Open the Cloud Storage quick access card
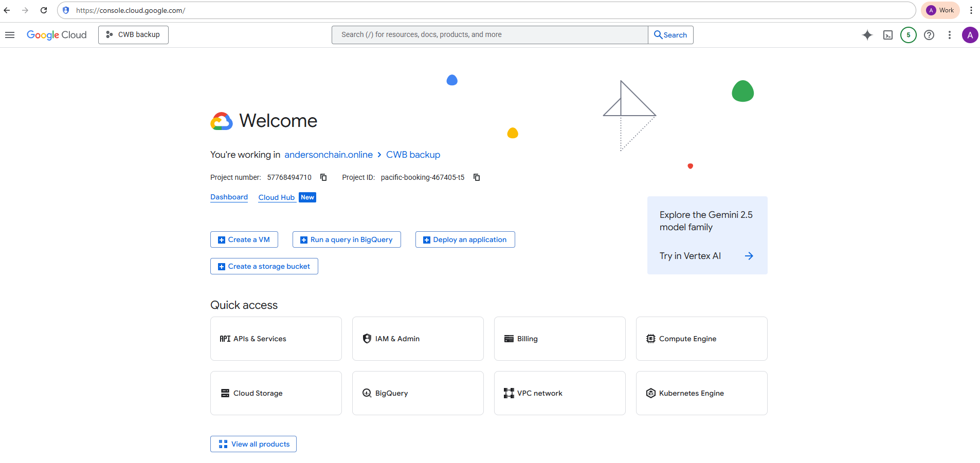The height and width of the screenshot is (463, 980). [x=276, y=393]
